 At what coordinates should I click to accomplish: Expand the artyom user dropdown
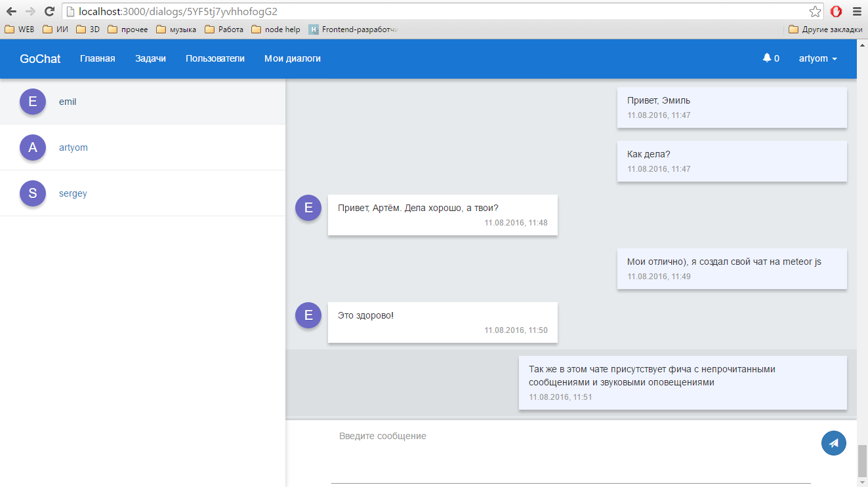click(x=817, y=58)
